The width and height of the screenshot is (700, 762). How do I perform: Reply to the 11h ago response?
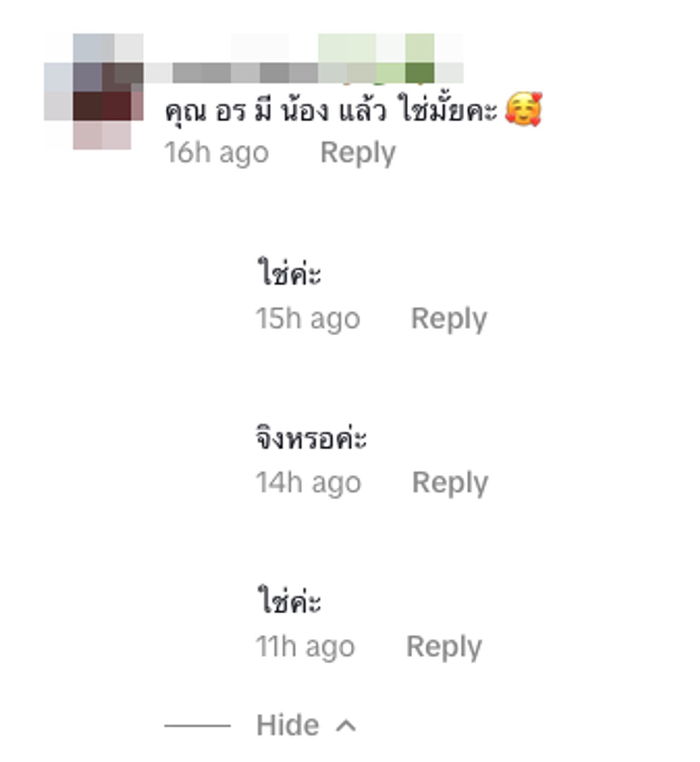444,647
